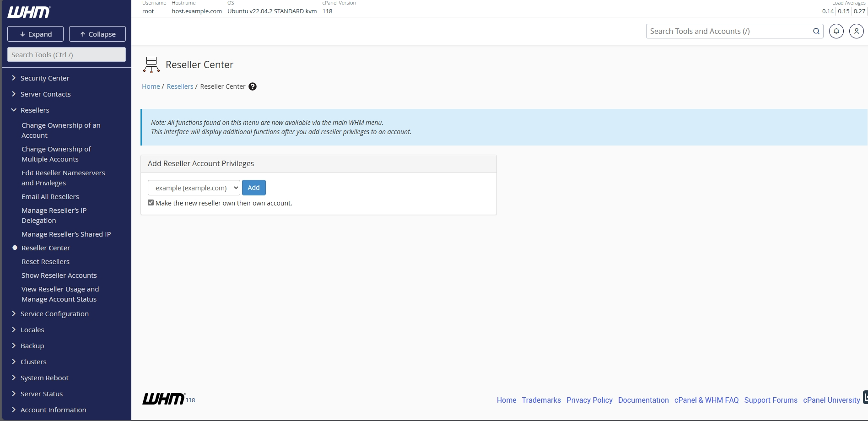Go to Home breadcrumb link

151,86
